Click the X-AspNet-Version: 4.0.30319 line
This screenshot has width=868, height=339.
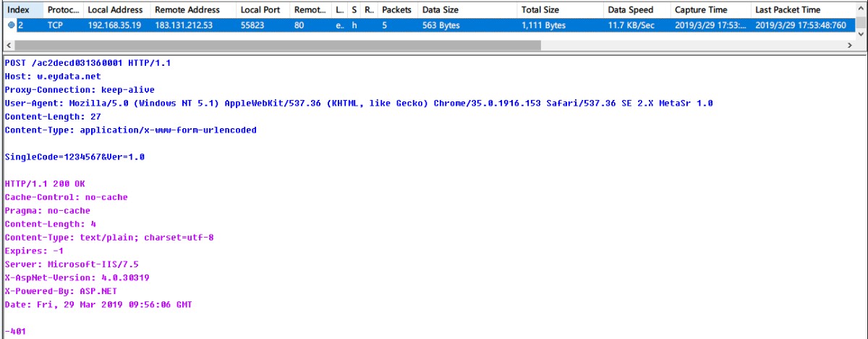tap(77, 278)
